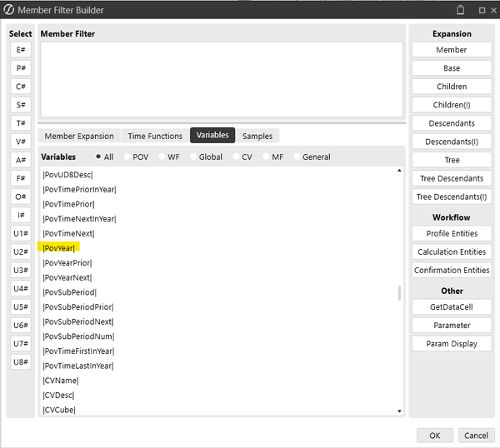This screenshot has height=448, width=500.
Task: Open the Time Functions tab
Action: coord(154,136)
